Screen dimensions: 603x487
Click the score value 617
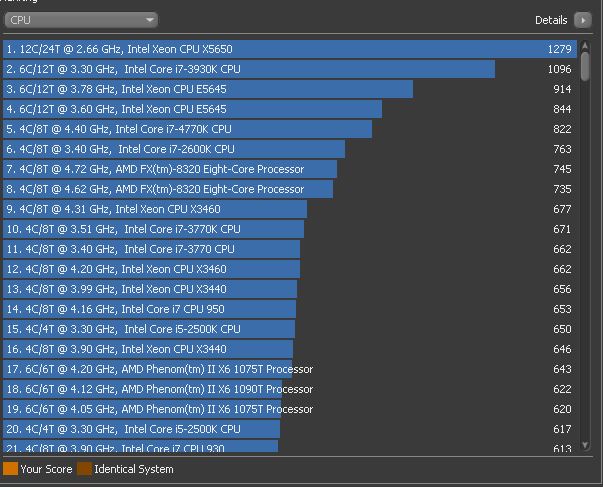point(562,429)
